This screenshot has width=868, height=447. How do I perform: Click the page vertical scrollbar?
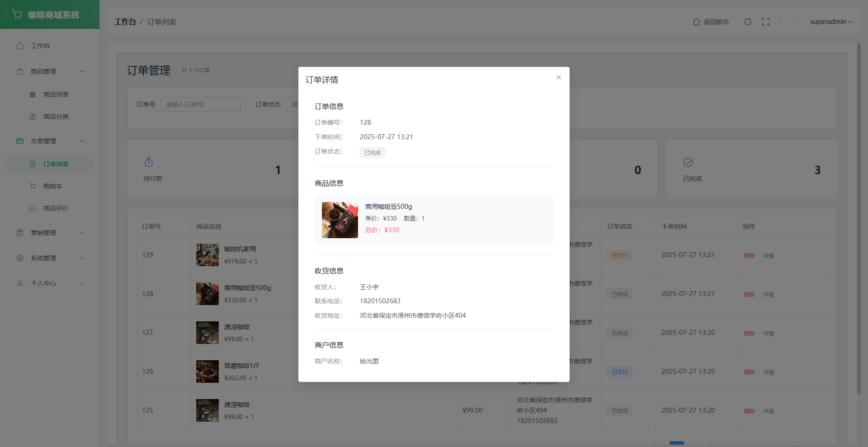coord(859,217)
